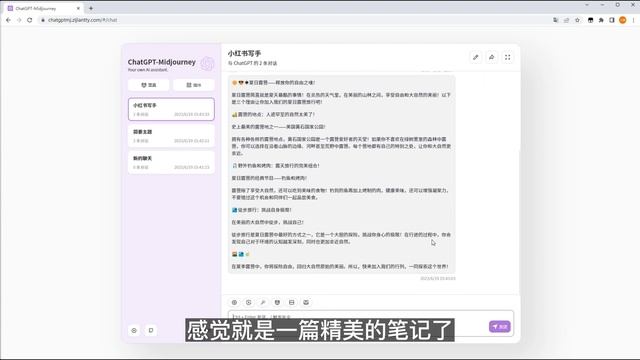Click the square icon beside the sidebar settings
The height and width of the screenshot is (360, 640).
click(151, 330)
